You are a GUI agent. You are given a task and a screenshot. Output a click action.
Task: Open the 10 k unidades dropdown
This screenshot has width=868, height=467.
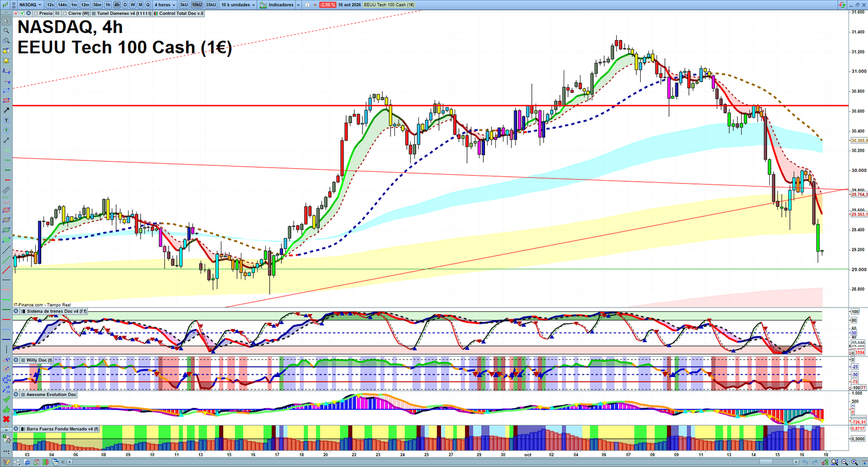(x=238, y=5)
